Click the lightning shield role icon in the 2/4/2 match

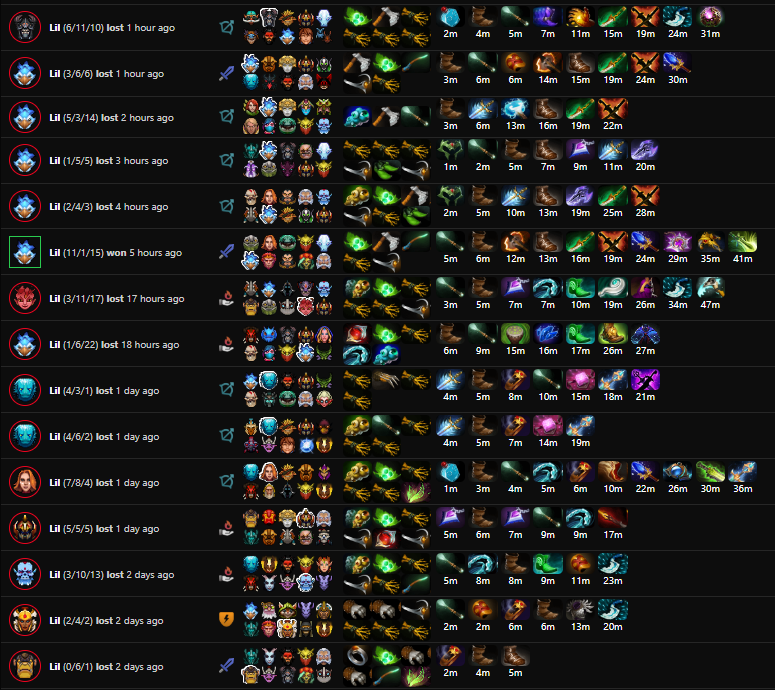click(x=226, y=619)
